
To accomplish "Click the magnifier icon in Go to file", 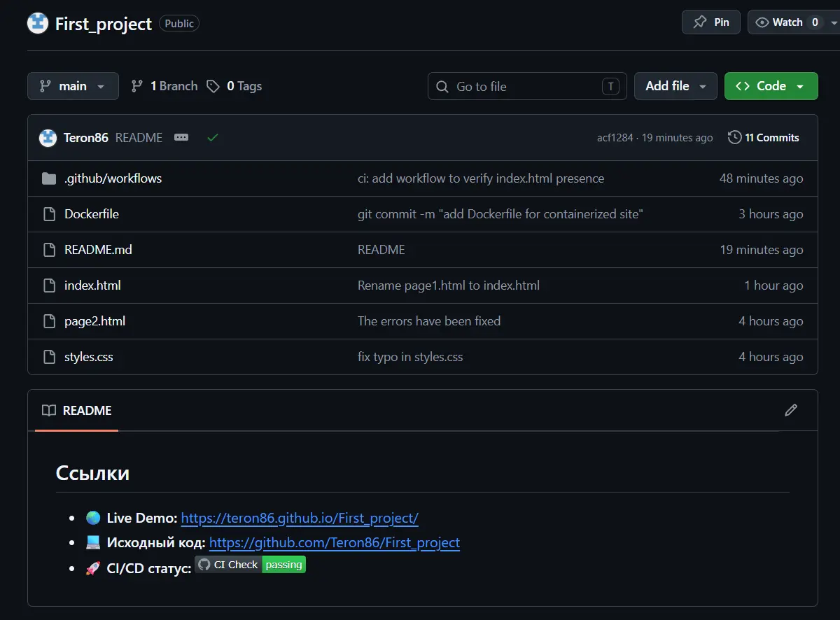I will [x=442, y=87].
